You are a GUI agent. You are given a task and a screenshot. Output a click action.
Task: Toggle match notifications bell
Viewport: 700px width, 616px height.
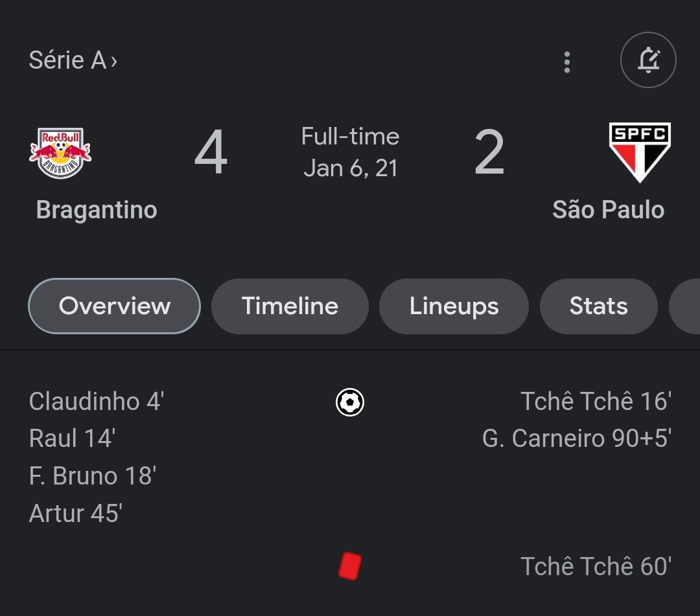pyautogui.click(x=648, y=60)
